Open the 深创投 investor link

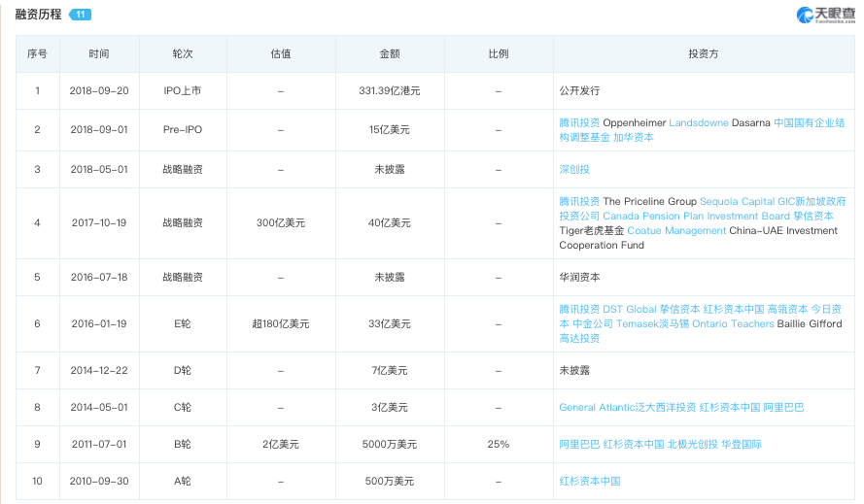click(x=574, y=169)
